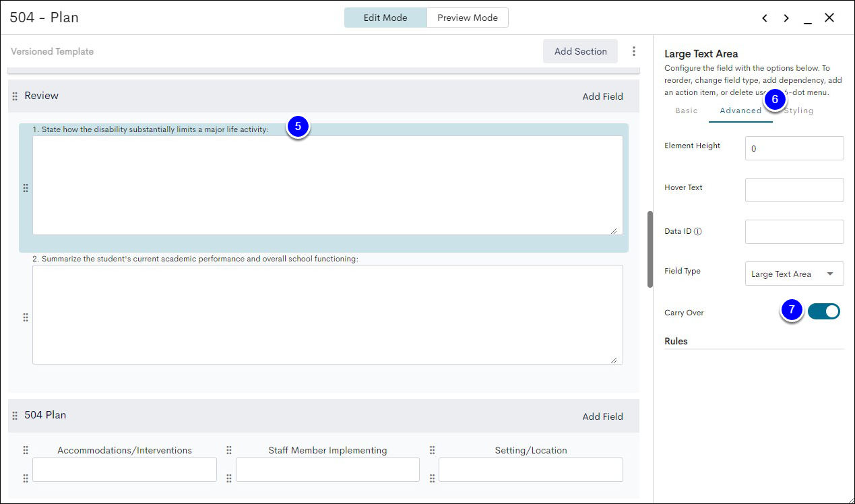Click the 504 - Plan window title
The height and width of the screenshot is (504, 855).
44,18
